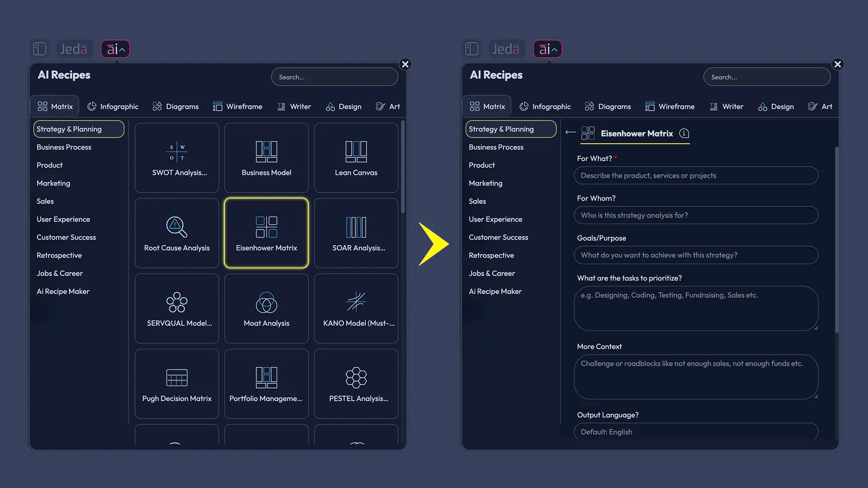Click the left panel Search box
Viewport: 868px width, 488px height.
point(335,77)
